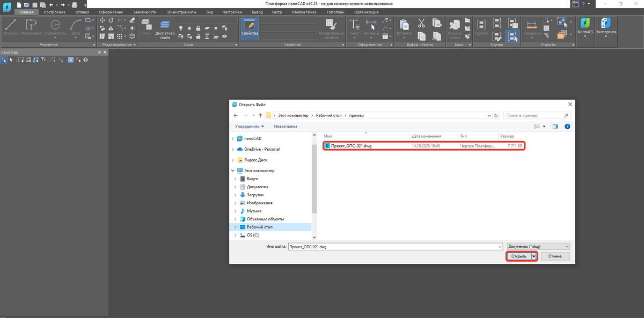This screenshot has height=318, width=644.
Task: Select the file Проект_ОПС-021.dwg
Action: [424, 146]
